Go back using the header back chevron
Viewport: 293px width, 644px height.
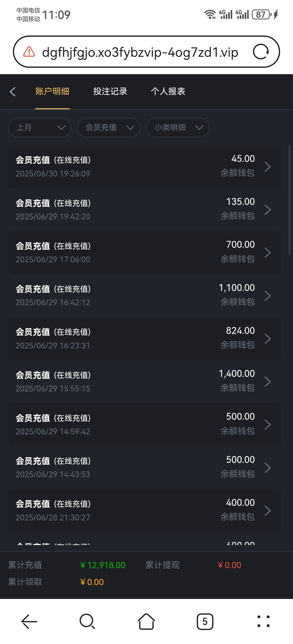tap(13, 92)
